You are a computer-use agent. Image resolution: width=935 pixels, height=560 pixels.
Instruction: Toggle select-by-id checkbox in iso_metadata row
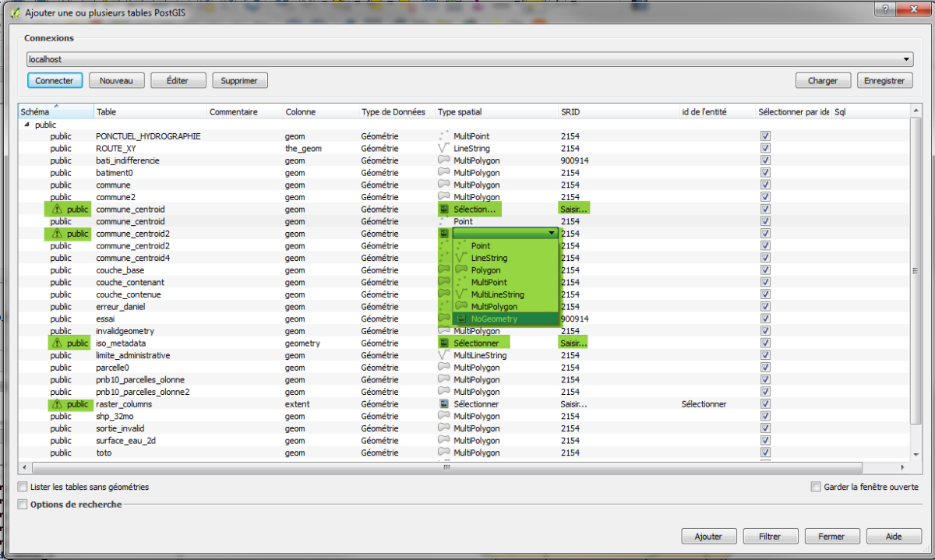point(765,343)
